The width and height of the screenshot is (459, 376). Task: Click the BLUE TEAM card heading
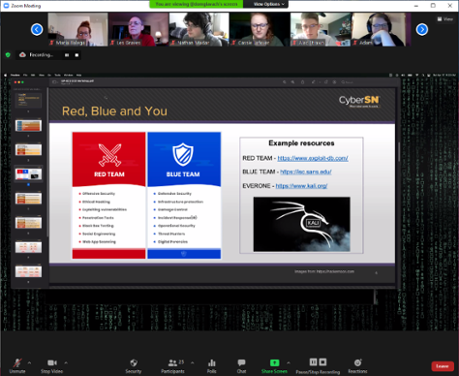[x=183, y=174]
